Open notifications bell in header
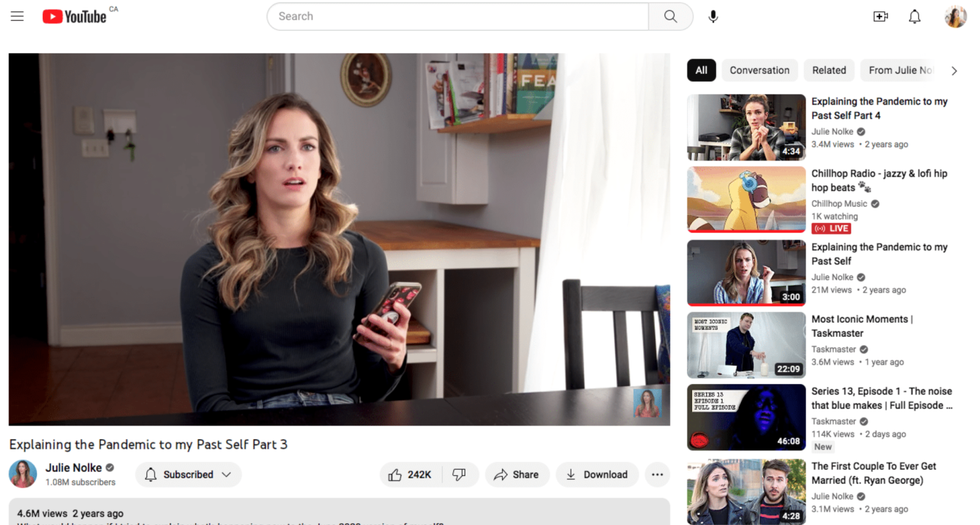Viewport: 980px width, 525px height. point(914,17)
